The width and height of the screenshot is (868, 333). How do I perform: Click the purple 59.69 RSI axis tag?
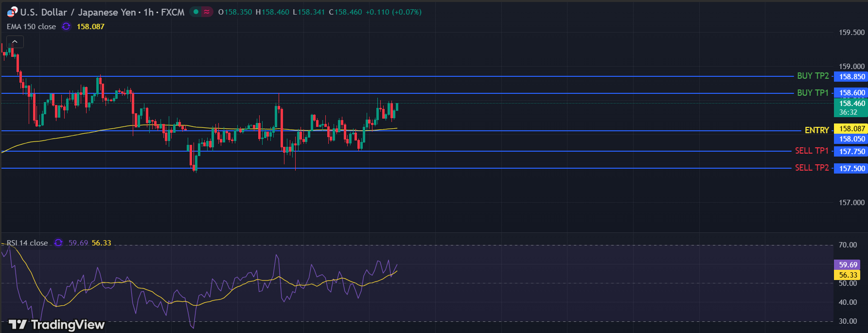click(x=848, y=265)
